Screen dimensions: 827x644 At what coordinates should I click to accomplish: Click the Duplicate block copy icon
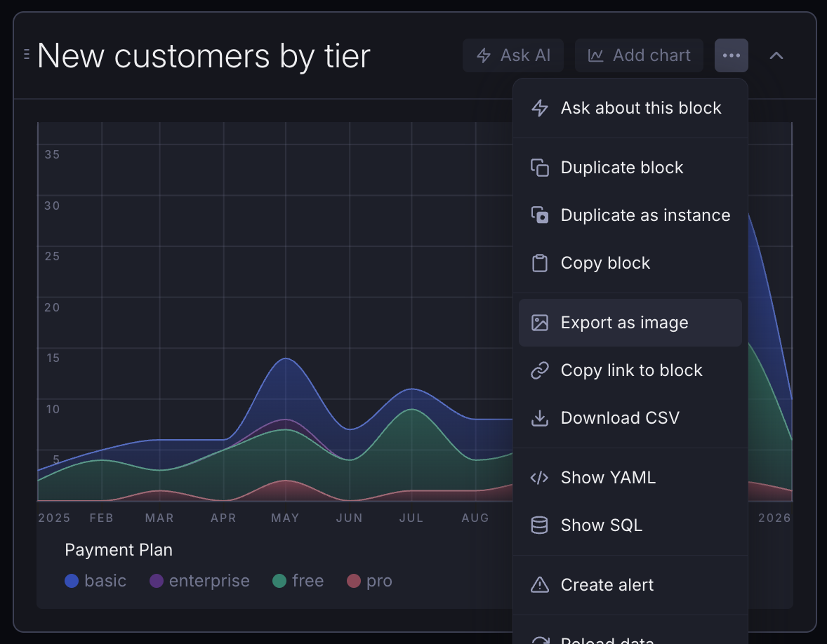[x=539, y=168]
